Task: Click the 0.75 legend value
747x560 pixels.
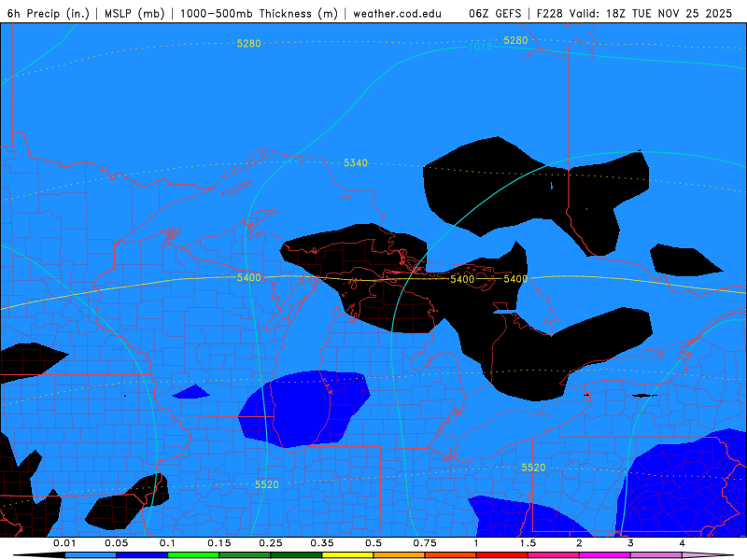Action: click(425, 543)
